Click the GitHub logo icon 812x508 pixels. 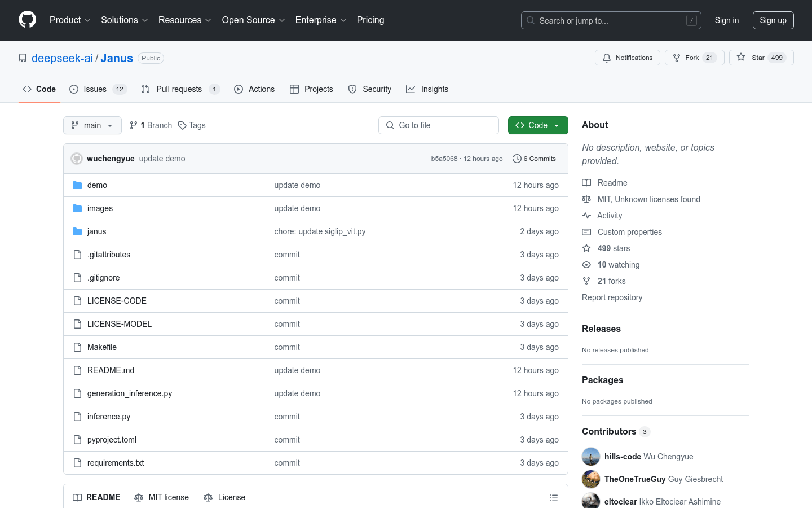pyautogui.click(x=27, y=20)
